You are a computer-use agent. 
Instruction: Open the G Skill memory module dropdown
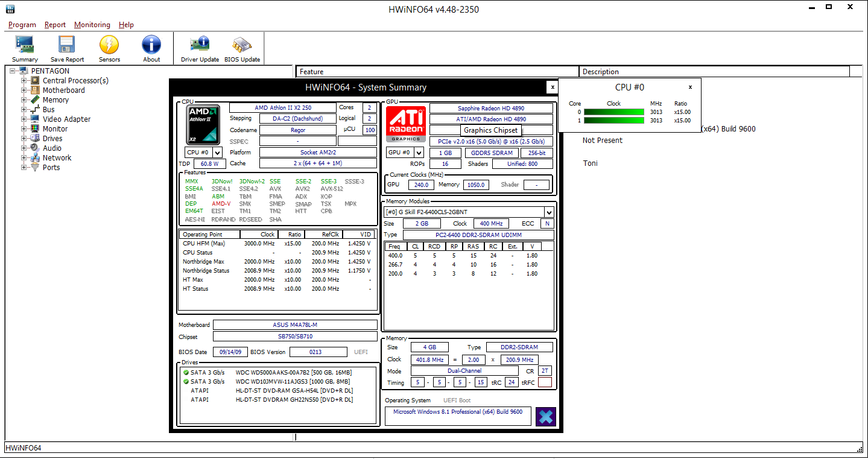pyautogui.click(x=469, y=212)
